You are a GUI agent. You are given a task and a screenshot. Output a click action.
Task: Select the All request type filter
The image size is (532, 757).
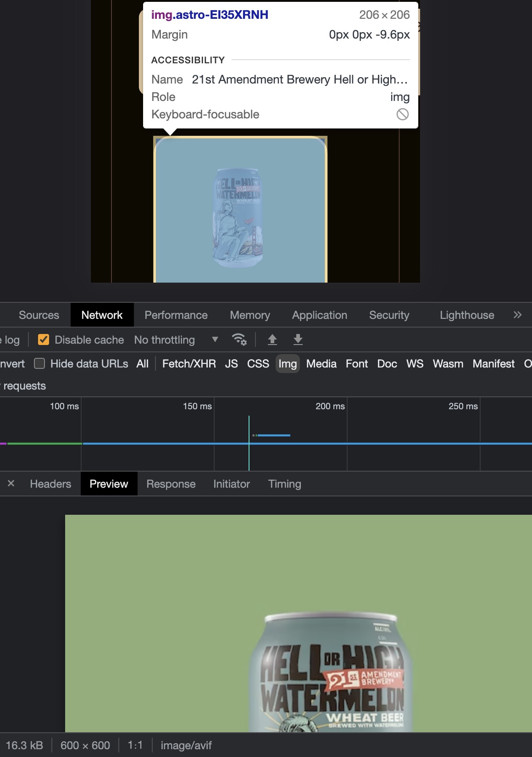[x=142, y=364]
